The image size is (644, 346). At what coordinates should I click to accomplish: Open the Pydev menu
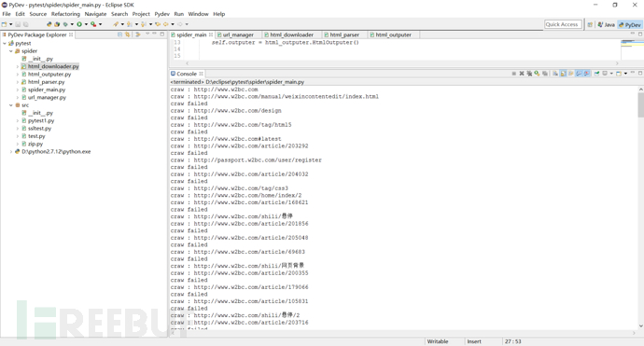[x=161, y=14]
